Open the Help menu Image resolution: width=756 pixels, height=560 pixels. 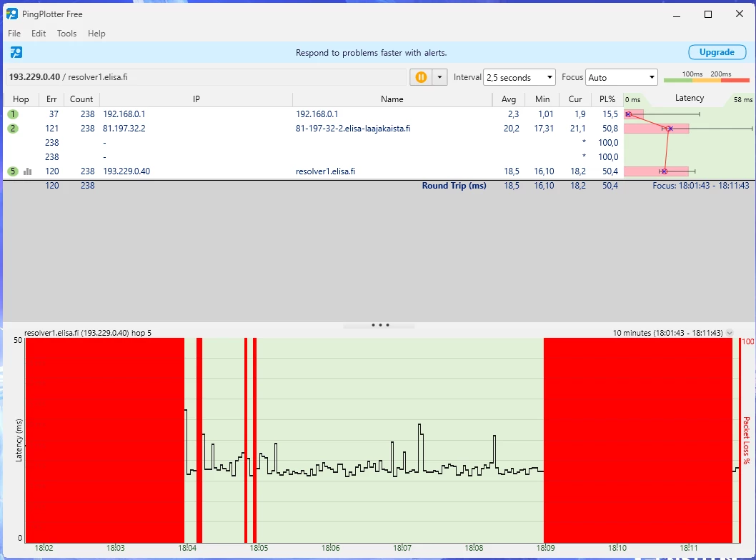tap(96, 34)
